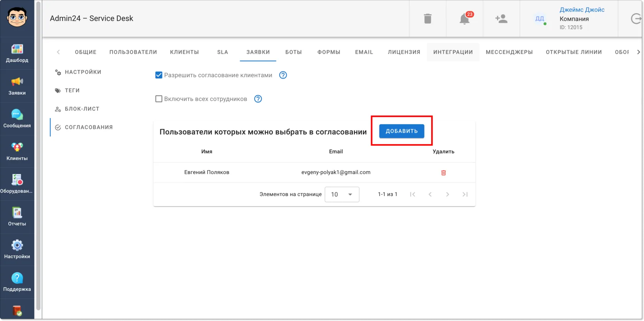
Task: Click the red book icon at sidebar bottom
Action: (17, 310)
